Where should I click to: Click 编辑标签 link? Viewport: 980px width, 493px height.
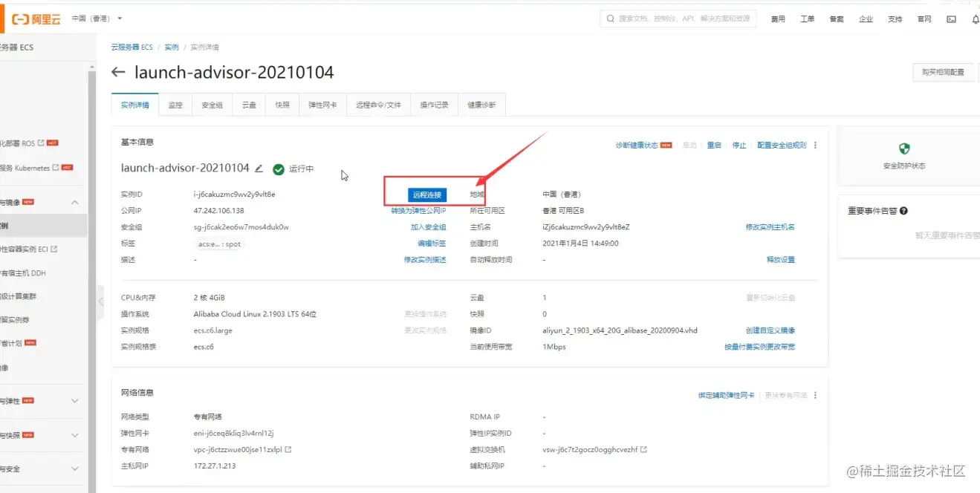pyautogui.click(x=432, y=244)
